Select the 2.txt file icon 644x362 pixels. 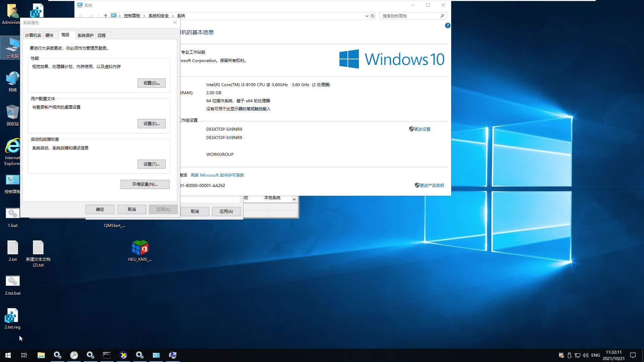coord(12,251)
